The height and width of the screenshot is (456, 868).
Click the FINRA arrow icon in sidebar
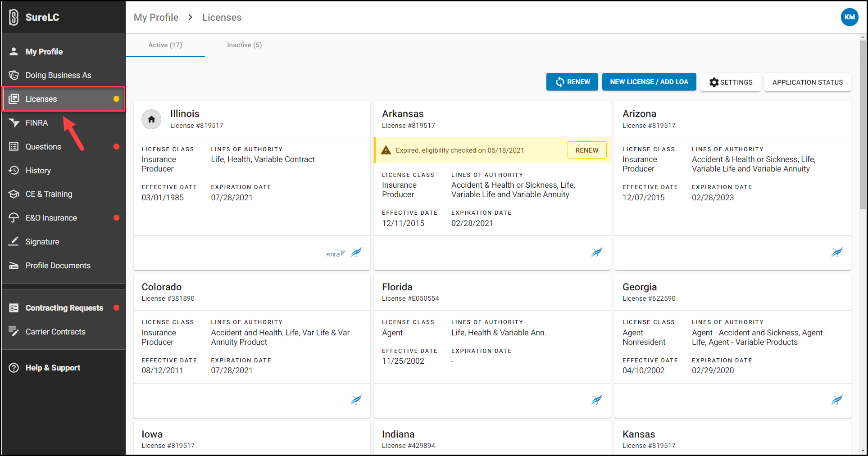pyautogui.click(x=14, y=122)
